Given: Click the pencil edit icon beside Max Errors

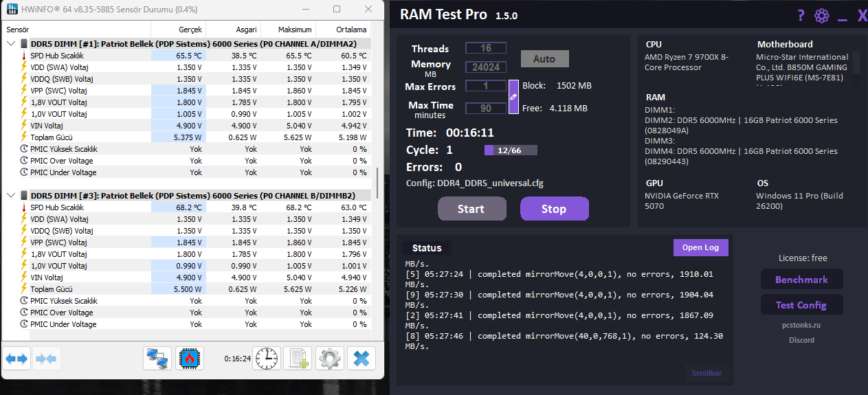Looking at the screenshot, I should [x=513, y=97].
